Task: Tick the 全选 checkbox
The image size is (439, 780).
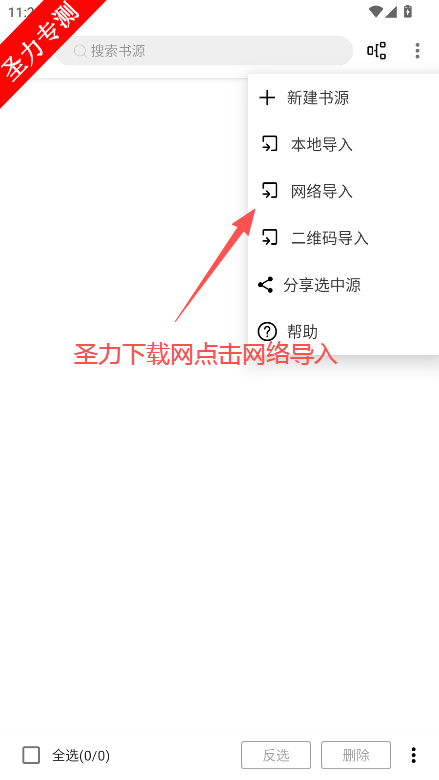Action: [x=31, y=755]
